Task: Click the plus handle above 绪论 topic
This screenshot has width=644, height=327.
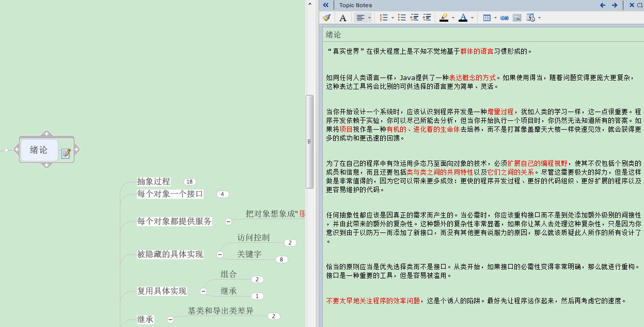Action: (46, 134)
